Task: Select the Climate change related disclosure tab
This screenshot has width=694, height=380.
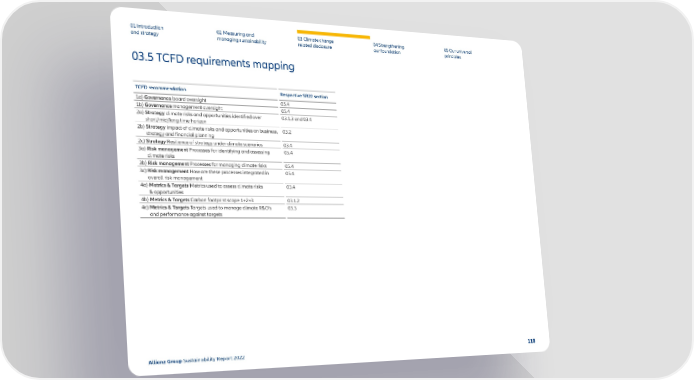Action: [316, 42]
